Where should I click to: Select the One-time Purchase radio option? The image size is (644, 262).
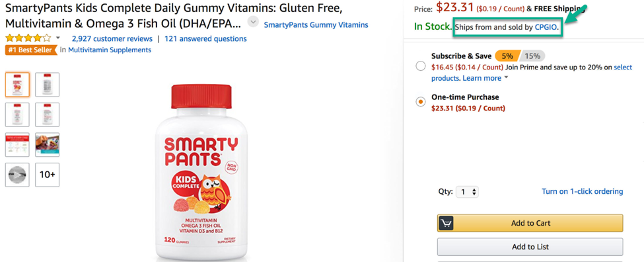click(x=421, y=102)
